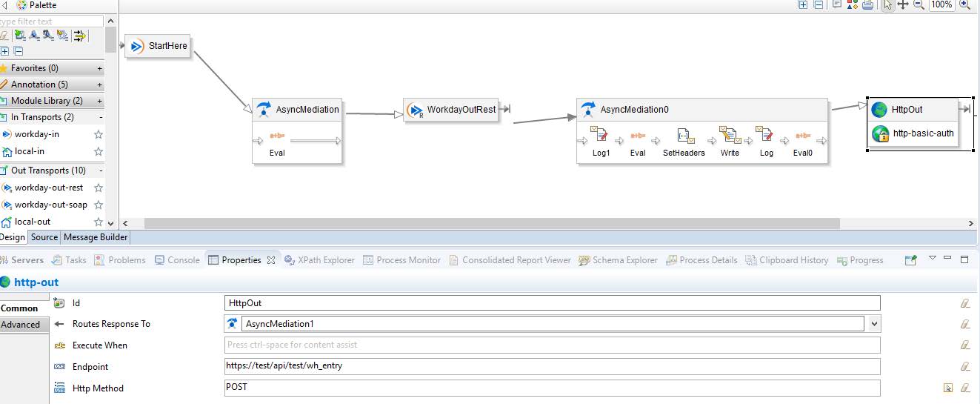Click the Id field containing HttpOut
The image size is (980, 404).
click(553, 302)
